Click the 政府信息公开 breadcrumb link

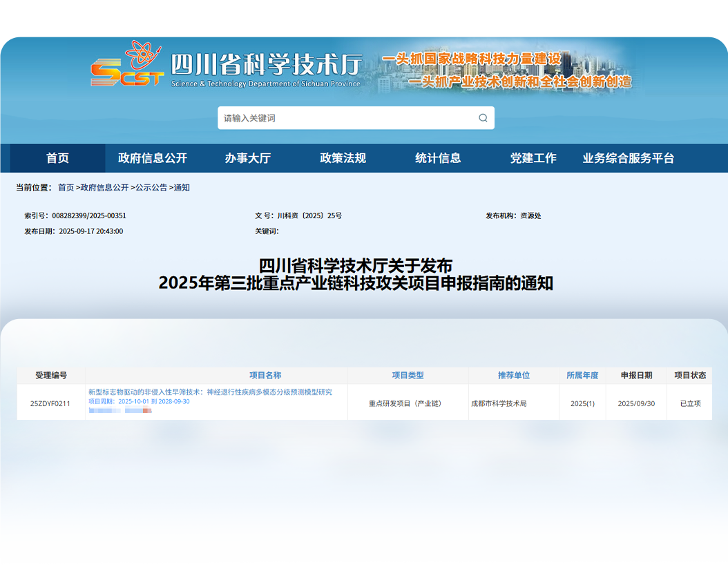(104, 188)
